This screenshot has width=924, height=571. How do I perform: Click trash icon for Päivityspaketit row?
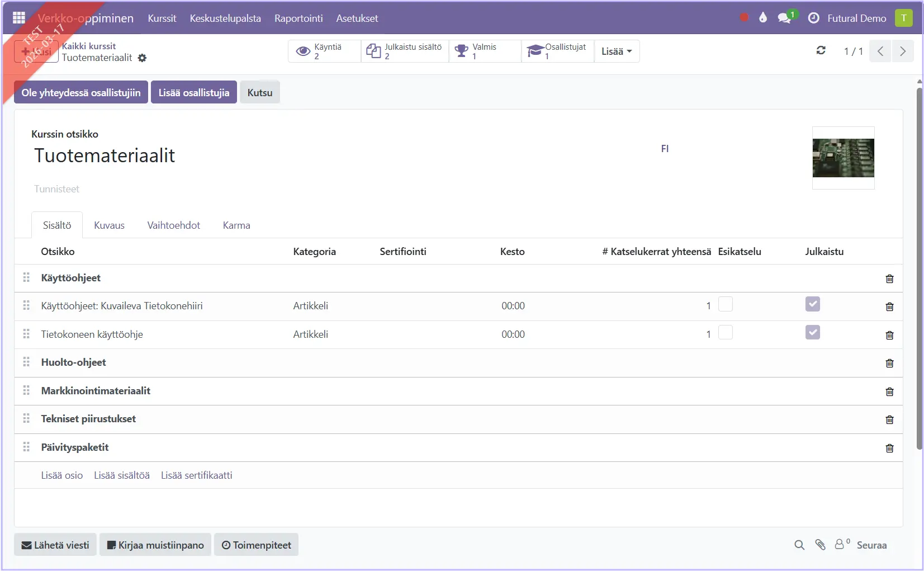(x=889, y=449)
